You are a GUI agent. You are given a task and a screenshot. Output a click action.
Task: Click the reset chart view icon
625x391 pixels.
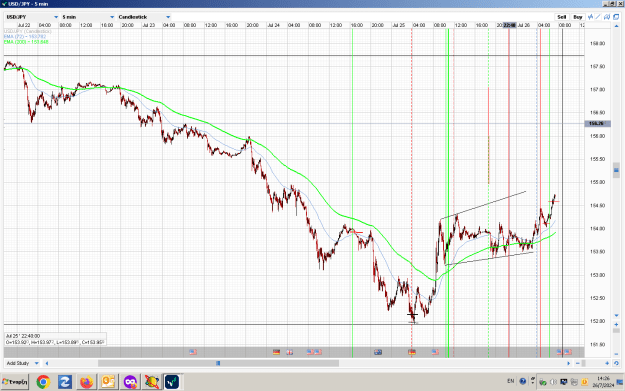click(616, 363)
